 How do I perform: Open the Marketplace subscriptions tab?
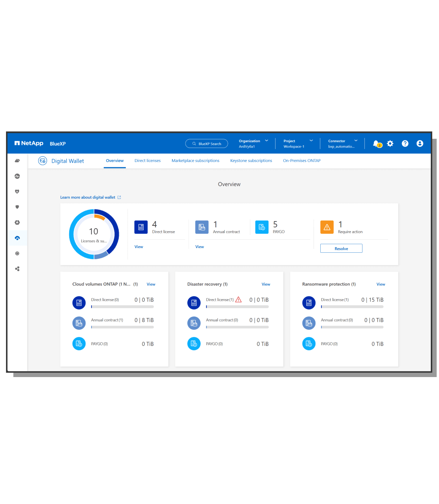click(195, 161)
